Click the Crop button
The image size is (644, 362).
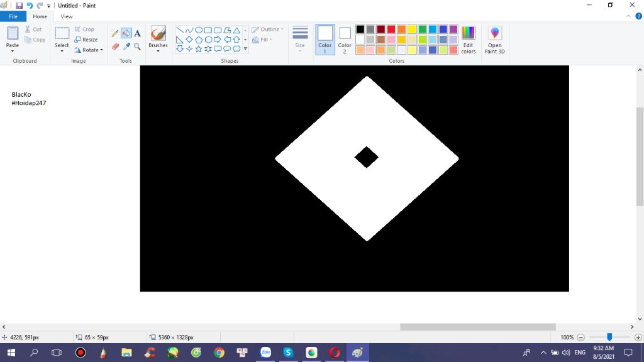pos(85,29)
